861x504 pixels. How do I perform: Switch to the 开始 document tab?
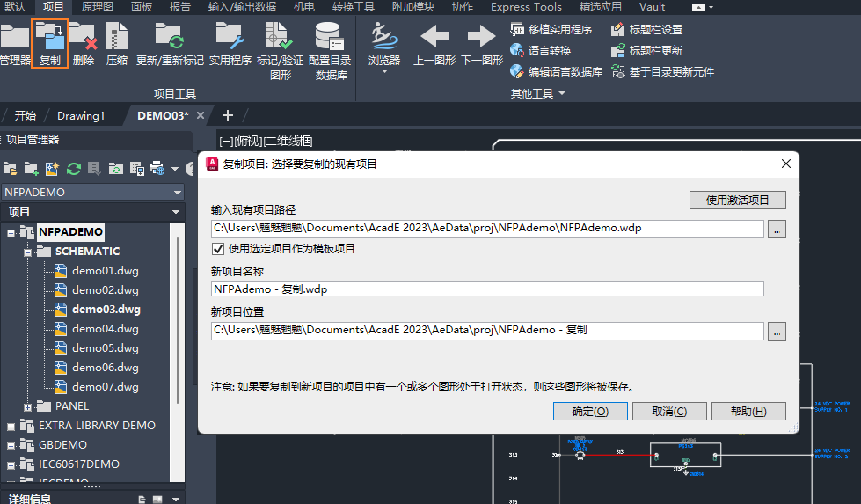tap(26, 116)
